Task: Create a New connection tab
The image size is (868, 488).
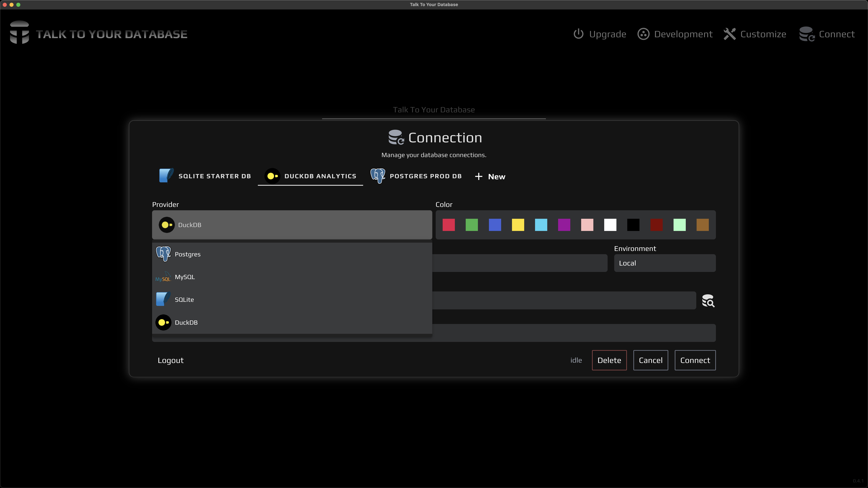Action: 490,176
